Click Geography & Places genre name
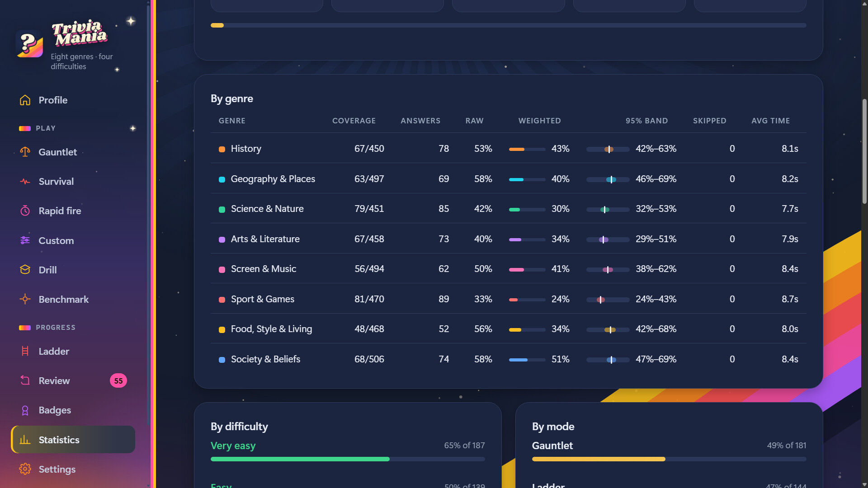Viewport: 868px width, 488px height. (x=273, y=179)
